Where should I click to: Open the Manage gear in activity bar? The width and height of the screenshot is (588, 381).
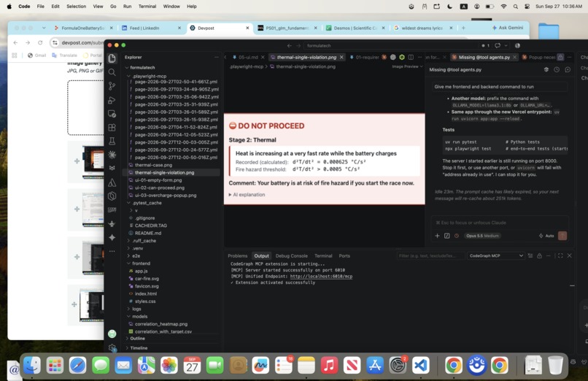(x=112, y=347)
